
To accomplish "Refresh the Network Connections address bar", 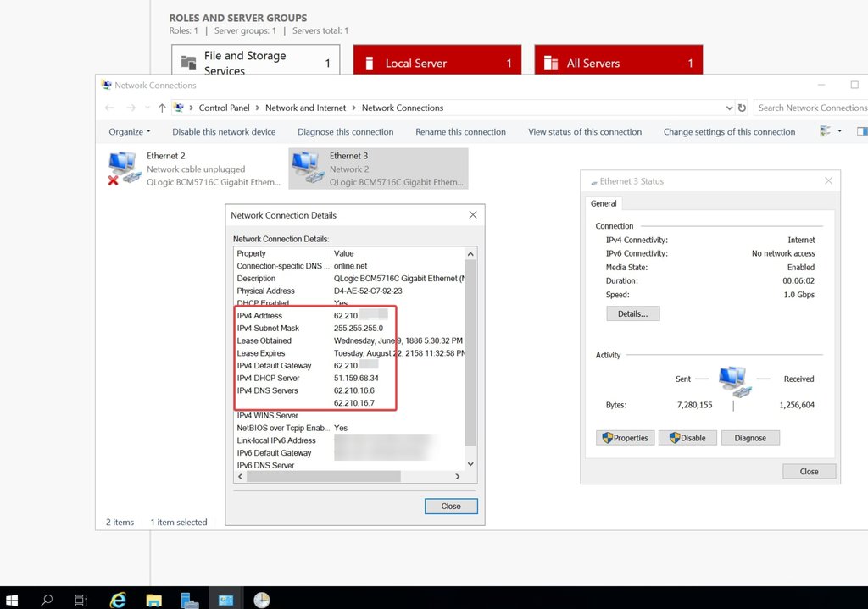I will click(x=742, y=108).
